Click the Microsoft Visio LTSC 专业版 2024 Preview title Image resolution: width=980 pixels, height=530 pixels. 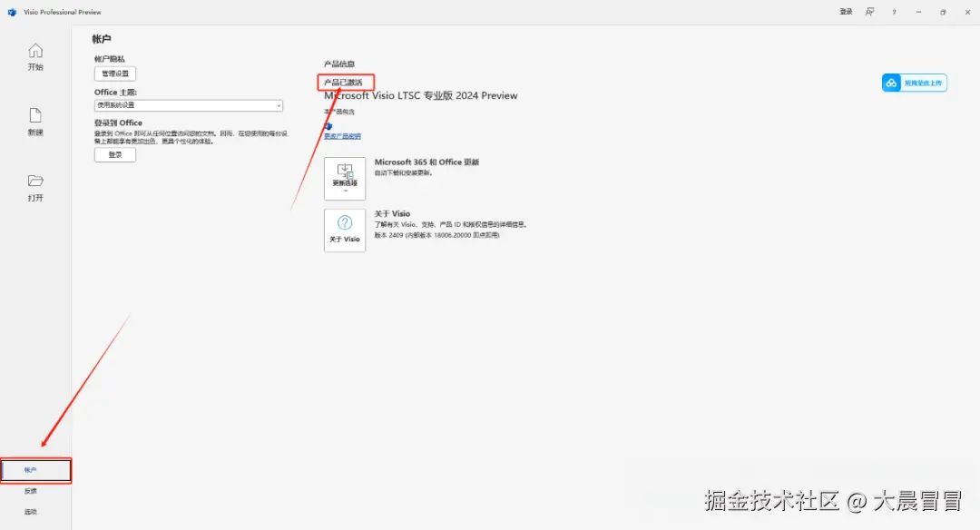[x=421, y=95]
